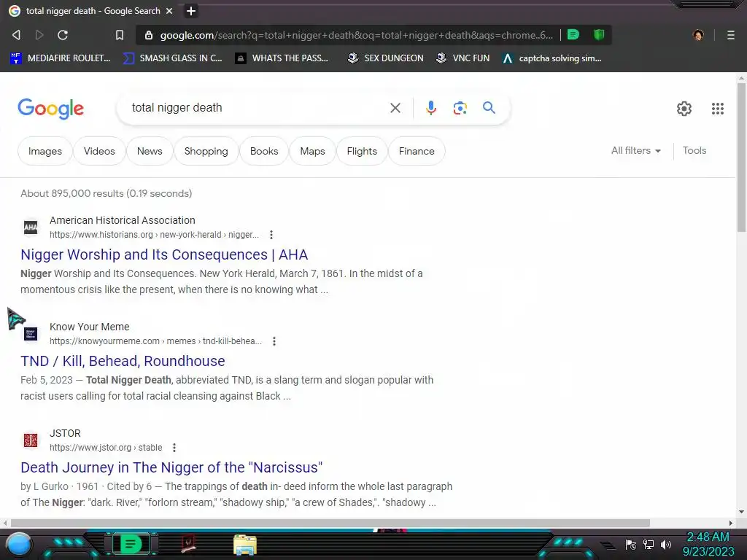Switch to the Flights results tab
The image size is (747, 560).
[x=362, y=151]
